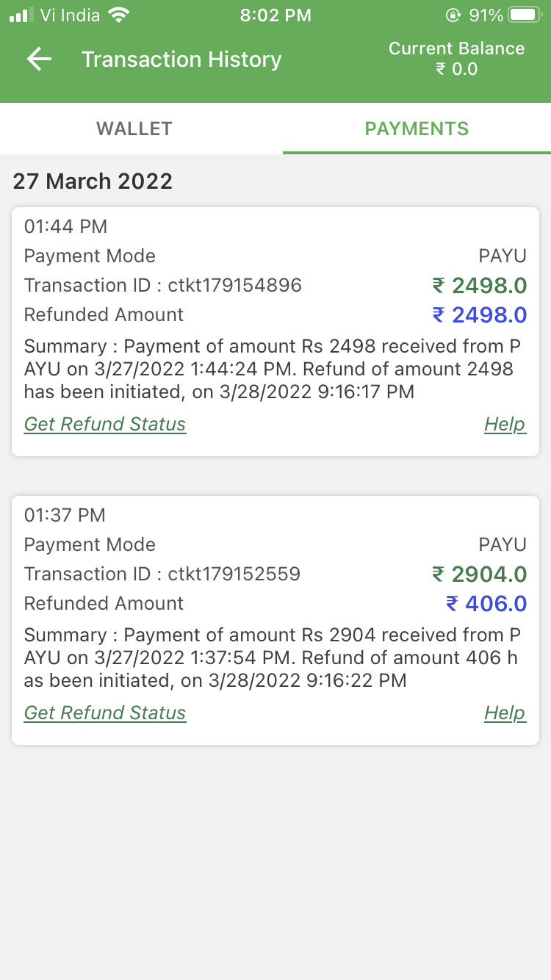
Task: Open Get Refund Status for 01:44 PM payment
Action: tap(105, 424)
